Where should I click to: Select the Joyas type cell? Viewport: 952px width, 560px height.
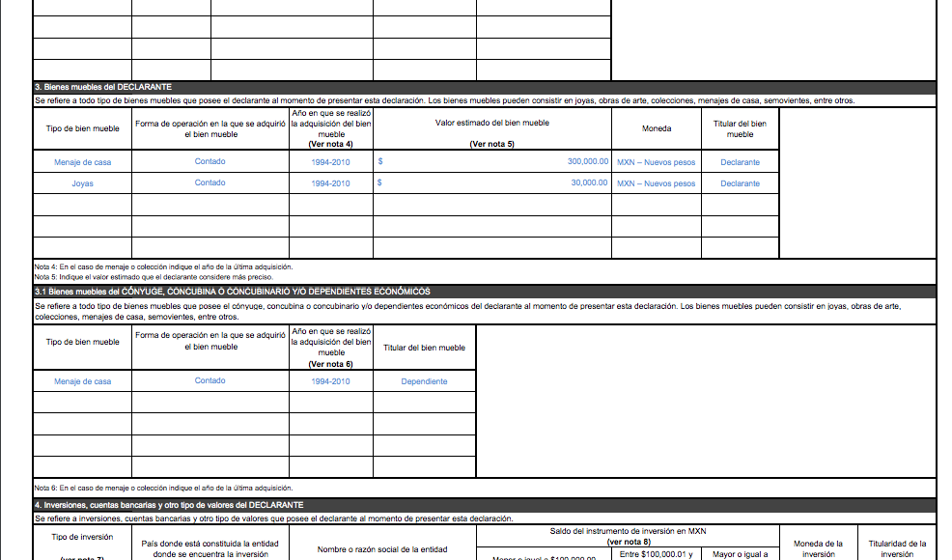pyautogui.click(x=83, y=183)
